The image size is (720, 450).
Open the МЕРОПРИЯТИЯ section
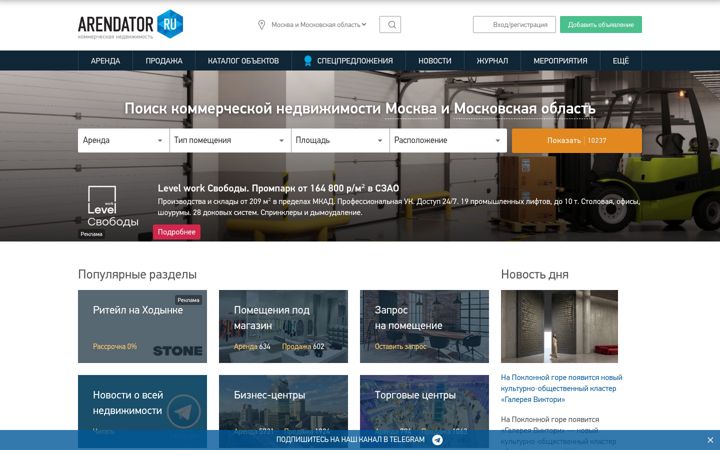(x=560, y=61)
